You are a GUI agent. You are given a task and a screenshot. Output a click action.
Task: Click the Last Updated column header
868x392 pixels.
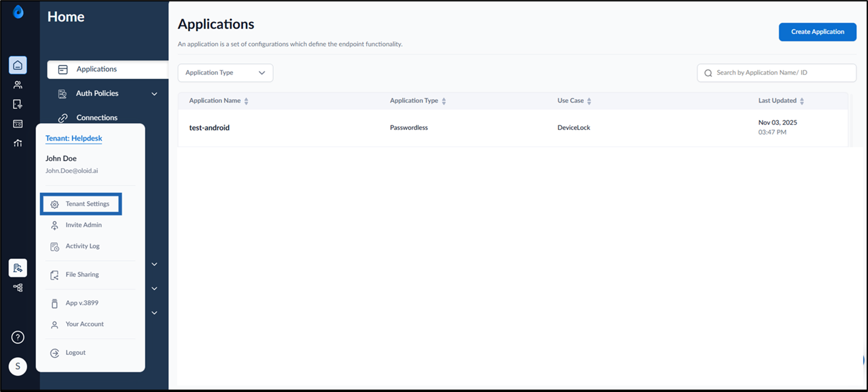[777, 101]
